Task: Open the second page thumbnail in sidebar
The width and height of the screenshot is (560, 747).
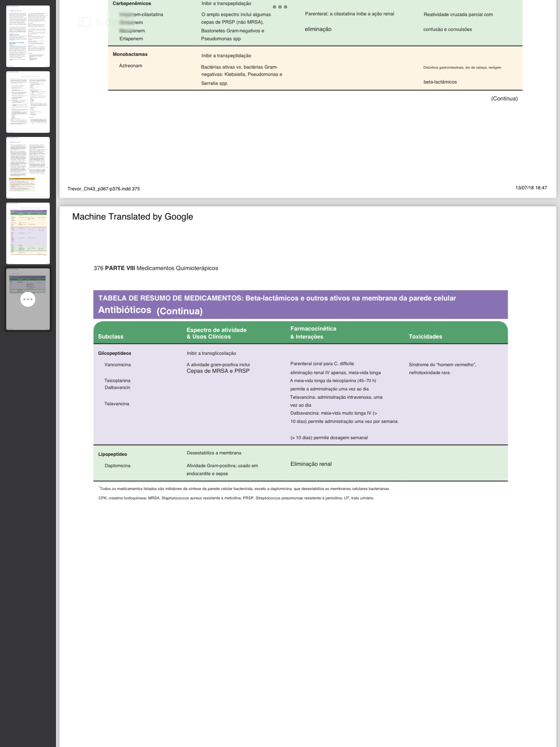Action: click(28, 102)
